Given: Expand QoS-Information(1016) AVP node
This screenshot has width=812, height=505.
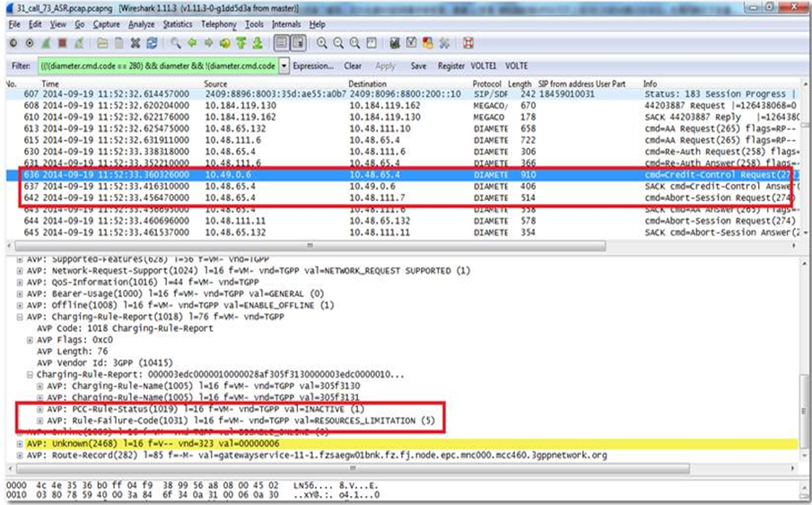Looking at the screenshot, I should click(x=20, y=283).
